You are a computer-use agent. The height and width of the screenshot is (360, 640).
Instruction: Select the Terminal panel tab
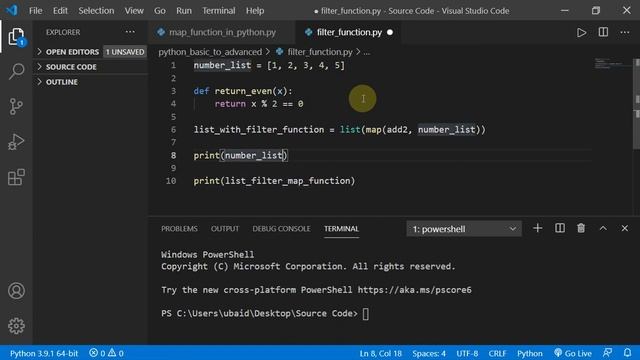coord(341,229)
